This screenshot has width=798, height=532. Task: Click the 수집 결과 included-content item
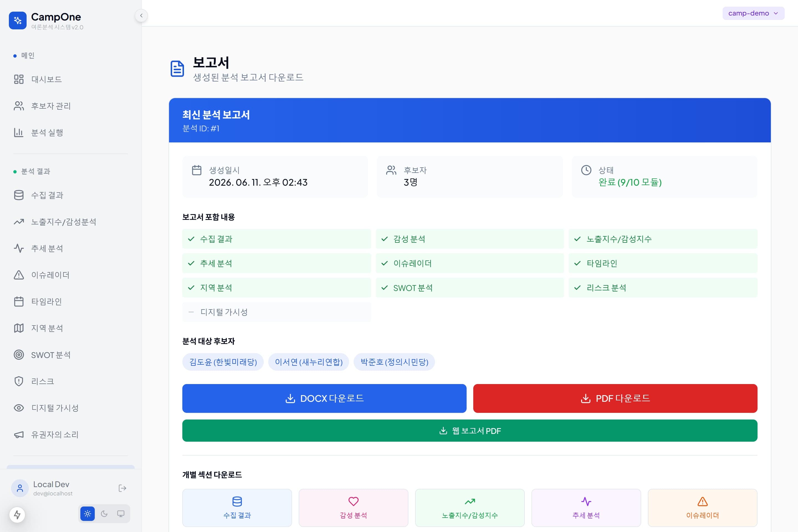(x=277, y=239)
